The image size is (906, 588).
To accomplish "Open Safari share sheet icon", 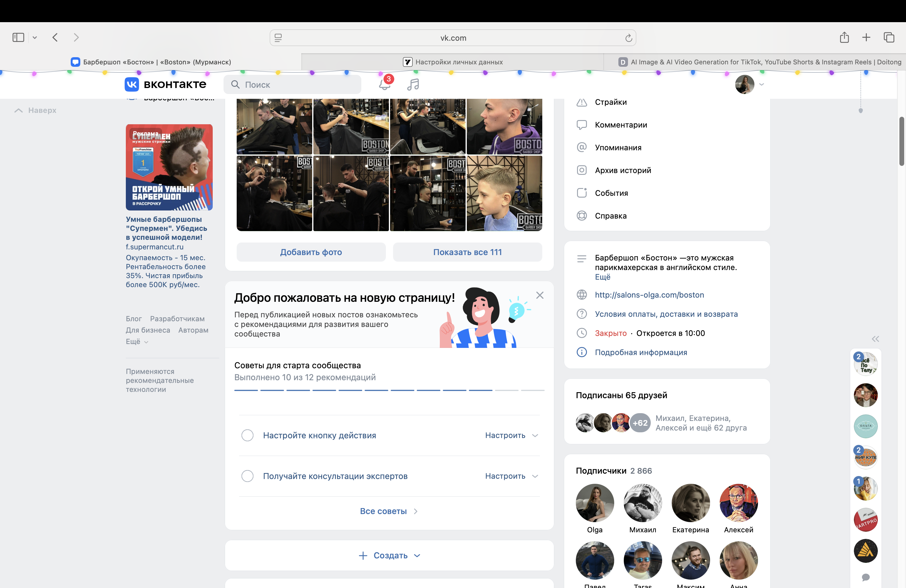I will pyautogui.click(x=844, y=37).
